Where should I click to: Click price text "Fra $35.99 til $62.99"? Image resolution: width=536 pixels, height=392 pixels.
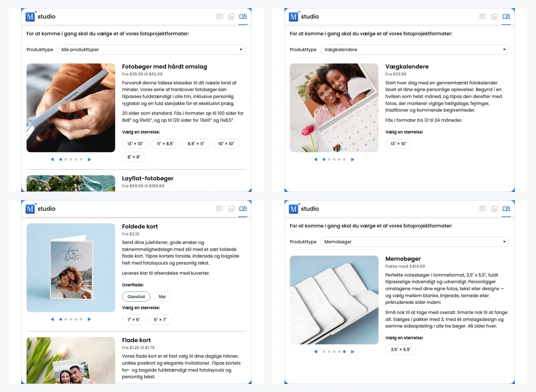(x=142, y=74)
